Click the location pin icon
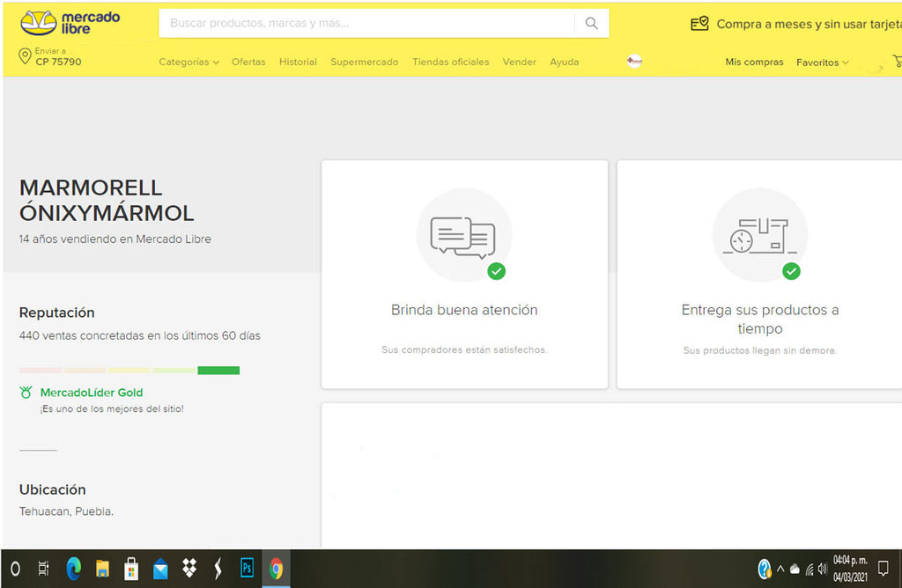Screen dimensions: 902x588 tap(25, 55)
